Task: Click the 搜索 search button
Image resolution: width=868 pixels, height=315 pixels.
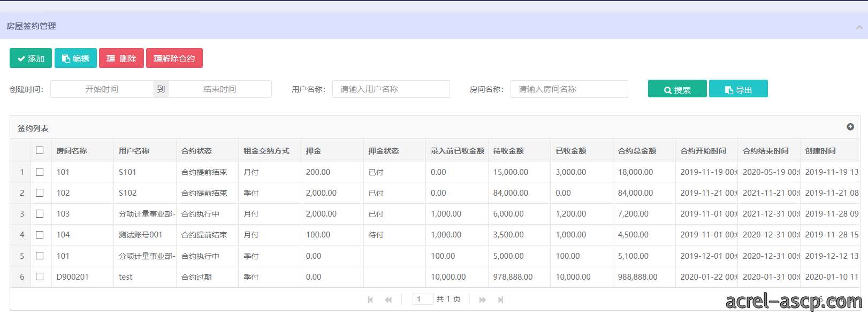Action: click(x=677, y=89)
